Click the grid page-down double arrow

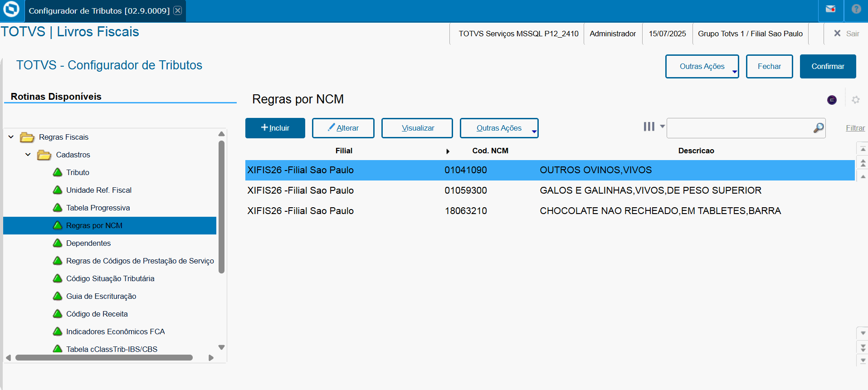point(863,347)
